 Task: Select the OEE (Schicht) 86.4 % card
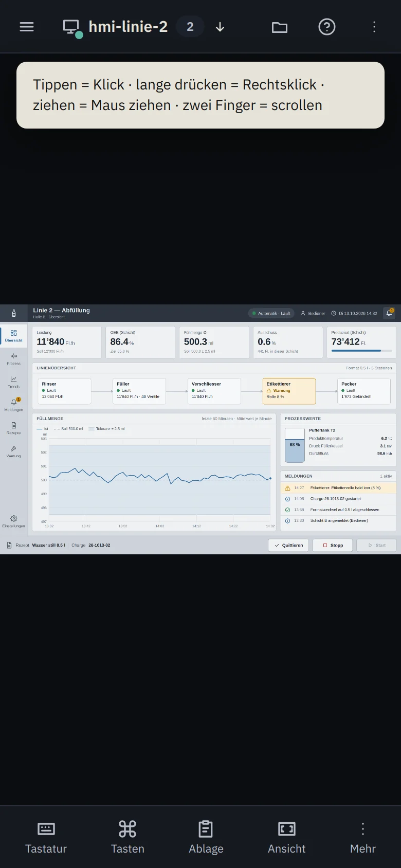[140, 342]
